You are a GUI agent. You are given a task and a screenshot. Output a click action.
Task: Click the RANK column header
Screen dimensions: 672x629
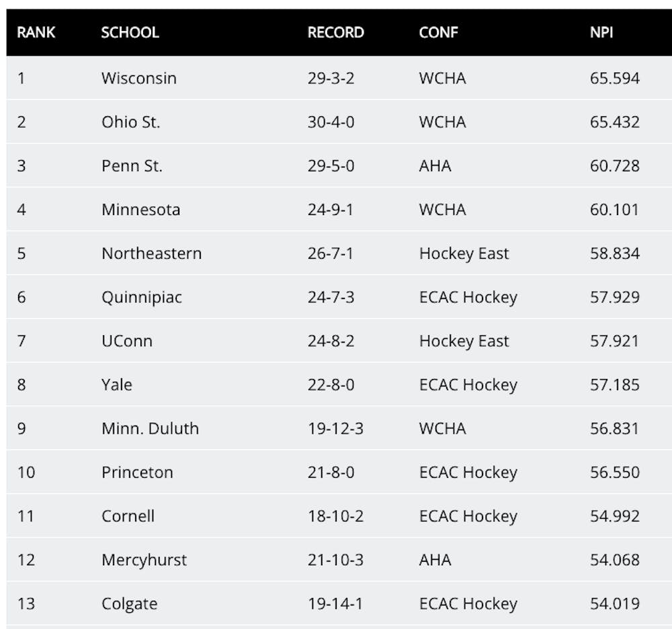click(36, 32)
